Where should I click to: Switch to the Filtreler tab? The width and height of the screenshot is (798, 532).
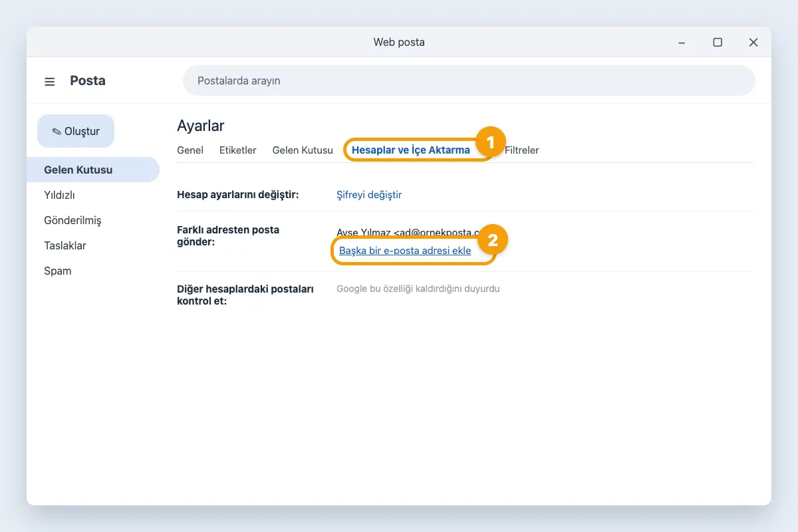pos(522,150)
